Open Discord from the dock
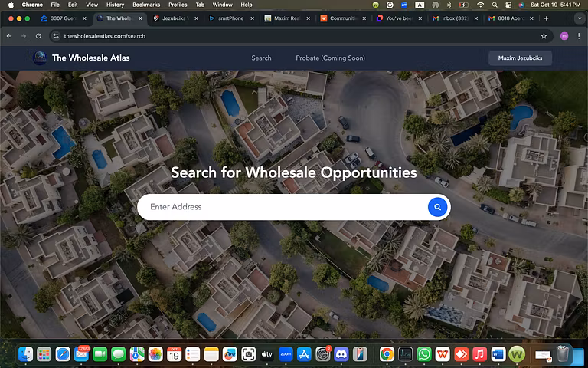 point(341,354)
